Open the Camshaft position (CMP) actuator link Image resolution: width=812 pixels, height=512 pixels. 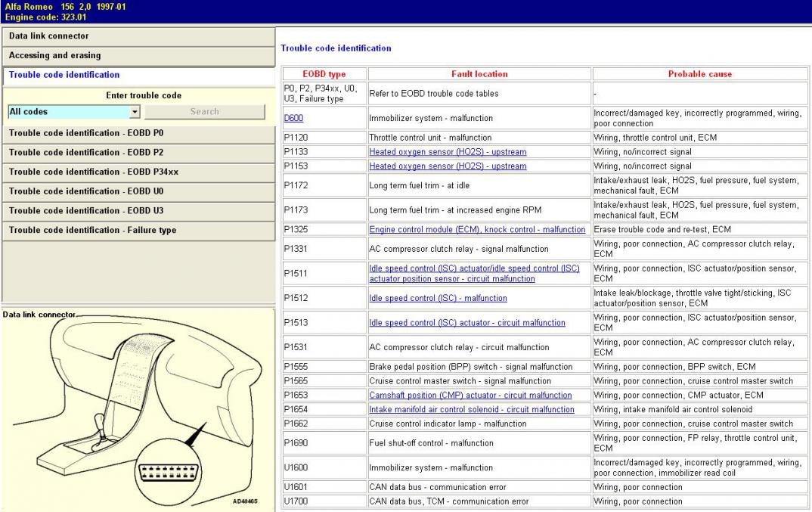click(470, 396)
